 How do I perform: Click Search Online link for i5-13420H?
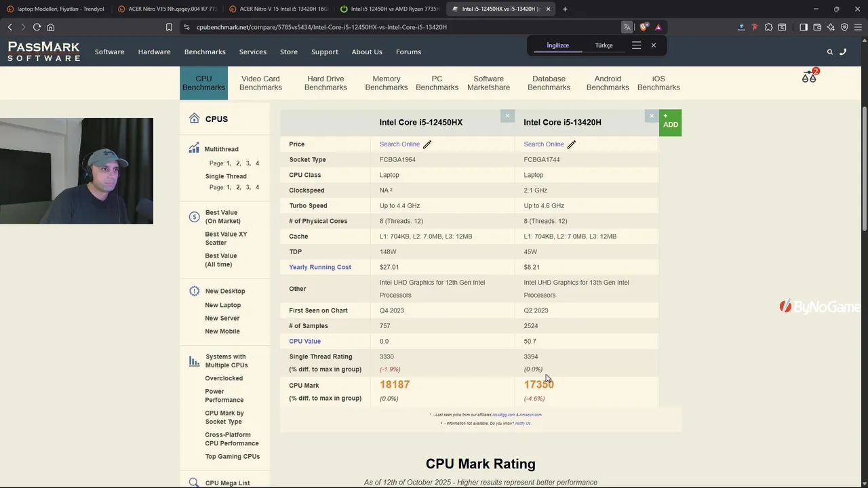pos(544,144)
